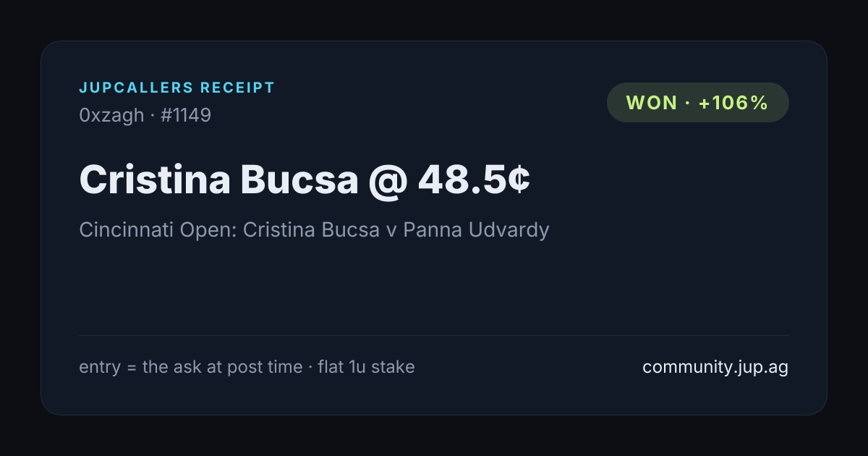This screenshot has height=456, width=868.
Task: Click the WON +106% status badge
Action: tap(697, 102)
